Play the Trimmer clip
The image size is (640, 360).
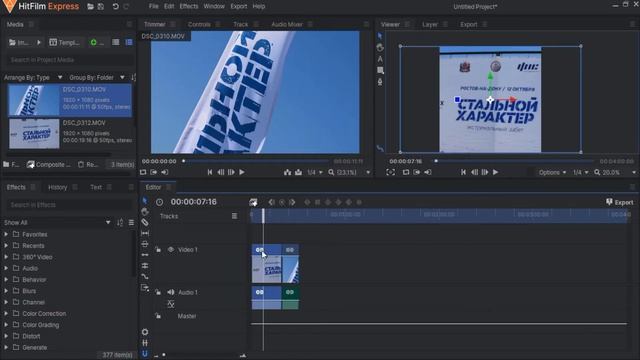coord(242,172)
